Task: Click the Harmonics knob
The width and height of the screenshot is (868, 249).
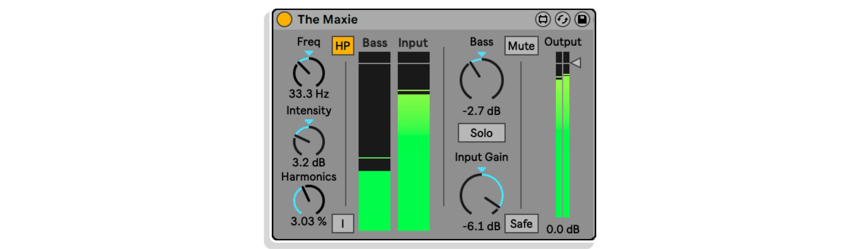Action: 309,200
